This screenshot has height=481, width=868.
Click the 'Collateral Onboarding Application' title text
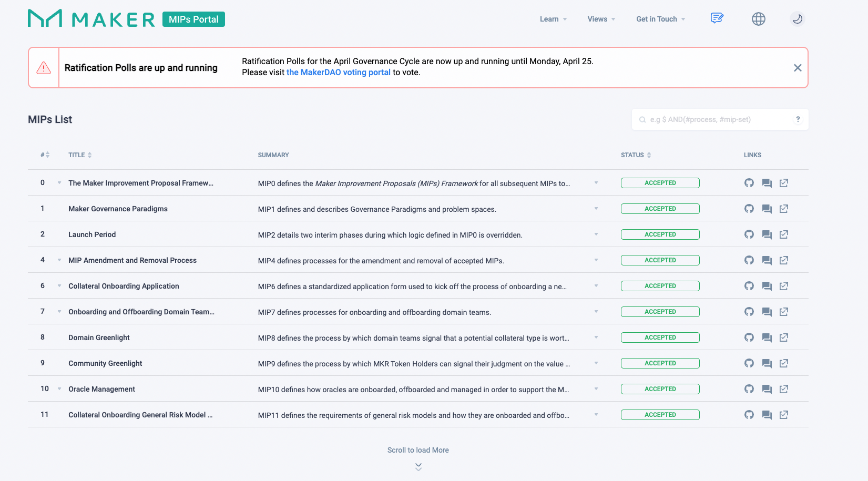tap(124, 286)
